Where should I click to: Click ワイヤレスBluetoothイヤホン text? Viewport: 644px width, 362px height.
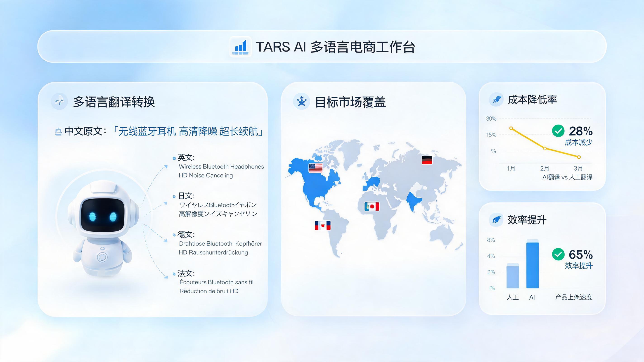[x=218, y=205]
